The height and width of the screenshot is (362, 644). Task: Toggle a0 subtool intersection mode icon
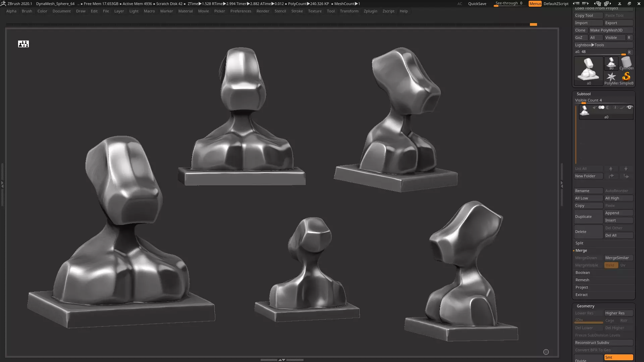pos(615,108)
